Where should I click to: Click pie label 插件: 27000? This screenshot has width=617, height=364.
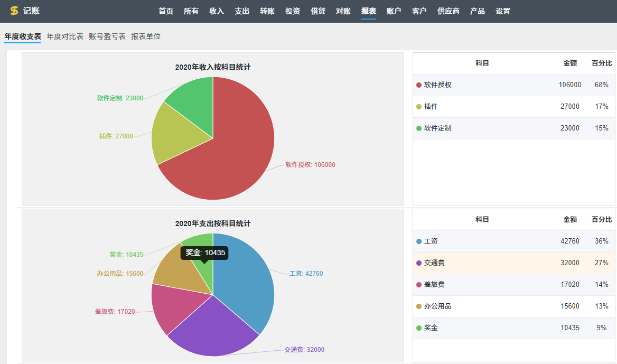116,136
